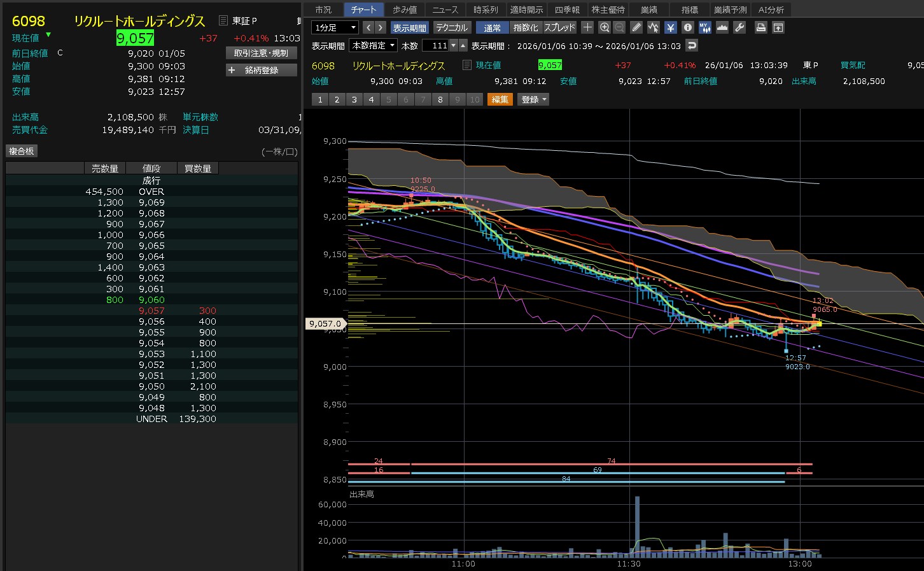Switch to the ニュース tab
Image resolution: width=924 pixels, height=571 pixels.
(x=445, y=10)
